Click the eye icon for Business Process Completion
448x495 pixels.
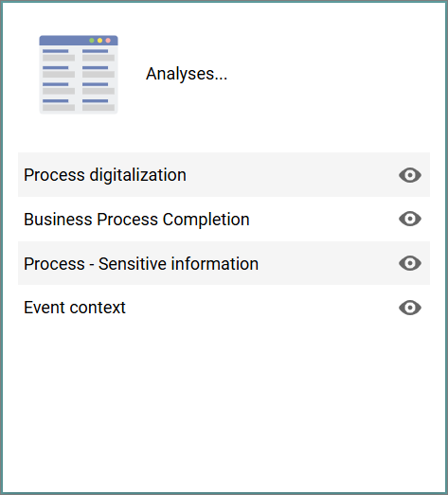[410, 219]
